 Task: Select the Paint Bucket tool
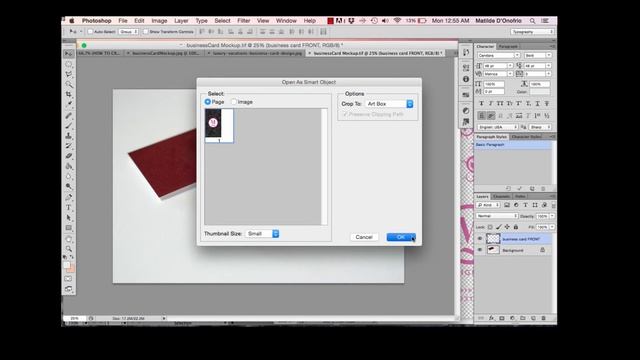click(x=69, y=166)
